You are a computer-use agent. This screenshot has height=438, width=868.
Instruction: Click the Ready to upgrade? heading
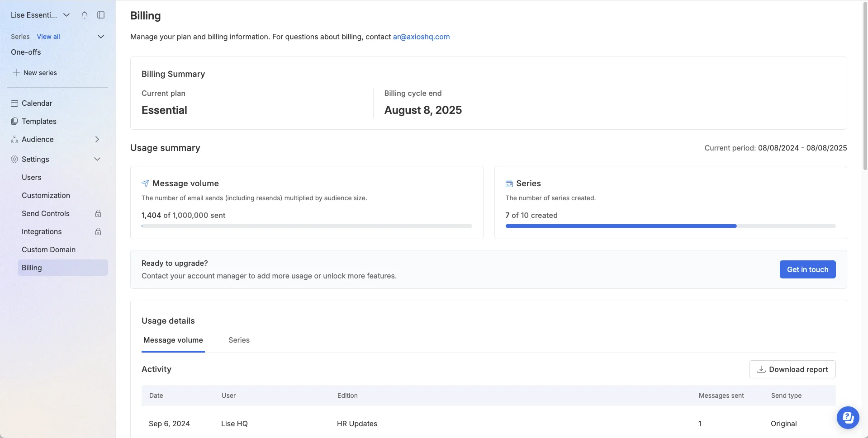coord(175,263)
